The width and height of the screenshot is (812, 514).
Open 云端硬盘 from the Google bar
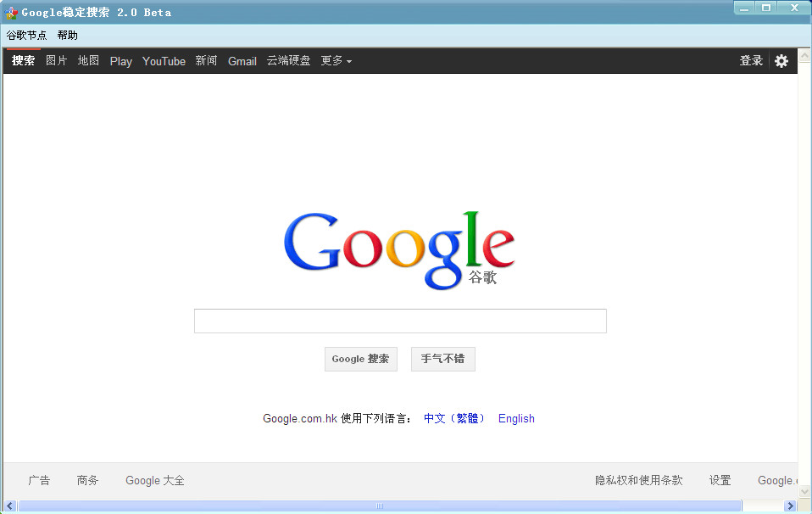click(288, 60)
